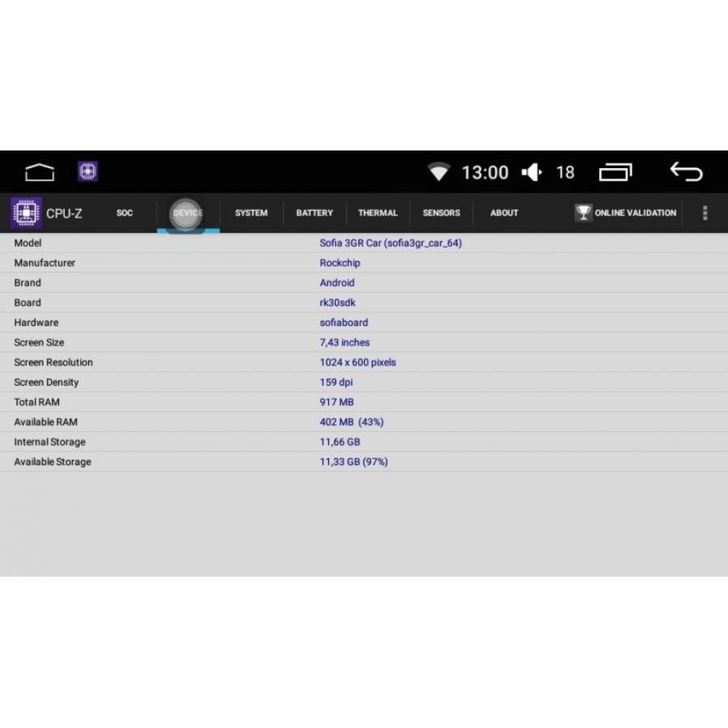Viewport: 728px width, 728px height.
Task: Select the 402 MB (43%) value
Action: coord(352,422)
